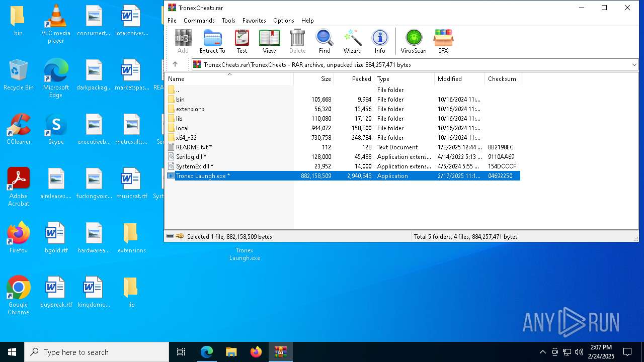Open the Options menu
Viewport: 644px width, 362px height.
pyautogui.click(x=284, y=21)
